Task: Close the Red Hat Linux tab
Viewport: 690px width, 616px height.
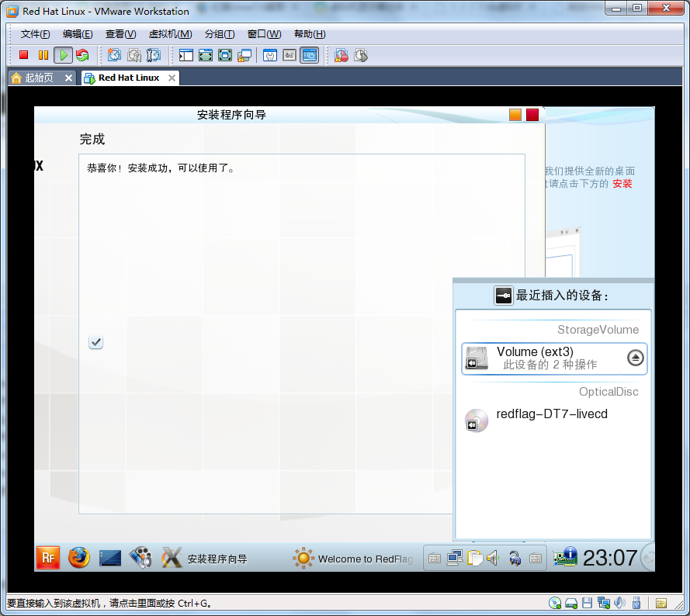Action: pos(172,78)
